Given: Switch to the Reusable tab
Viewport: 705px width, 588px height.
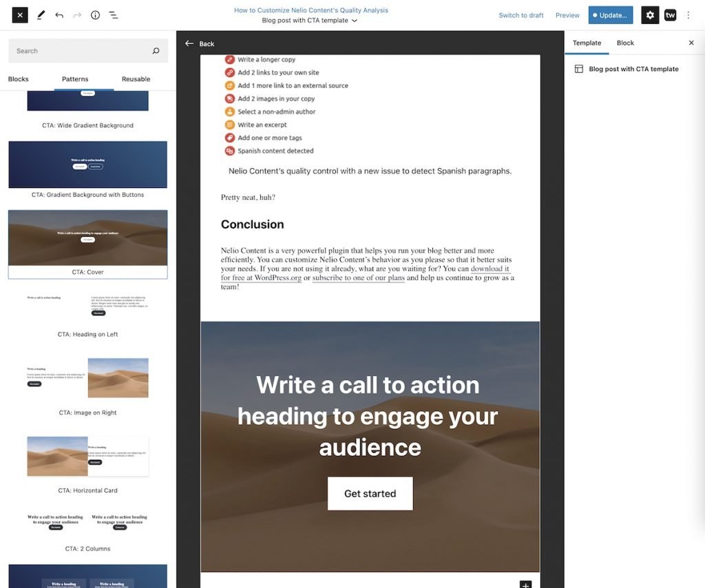Looking at the screenshot, I should click(x=136, y=79).
